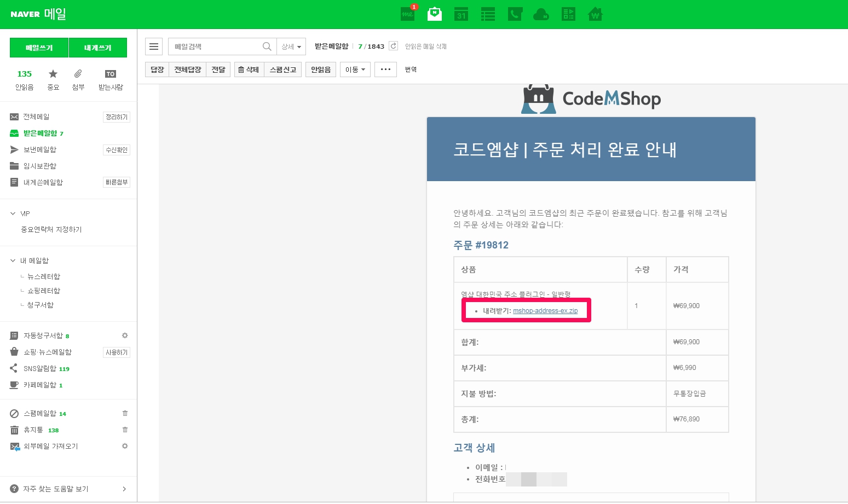Open the 휴지통 folder
Viewport: 848px width, 504px height.
coord(33,430)
